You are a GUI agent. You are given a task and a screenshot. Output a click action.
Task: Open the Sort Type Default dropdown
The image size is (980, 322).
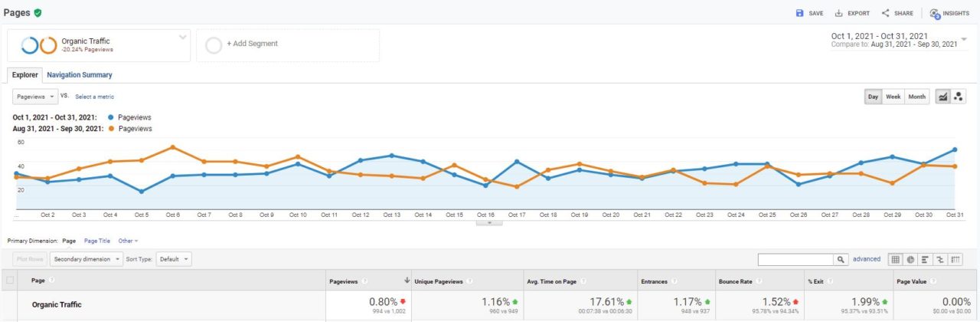(174, 259)
